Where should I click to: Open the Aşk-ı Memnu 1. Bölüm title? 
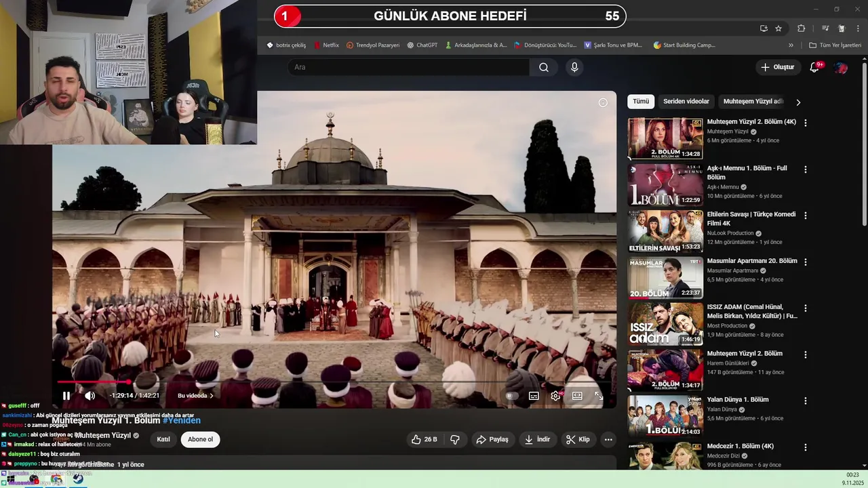pyautogui.click(x=747, y=173)
